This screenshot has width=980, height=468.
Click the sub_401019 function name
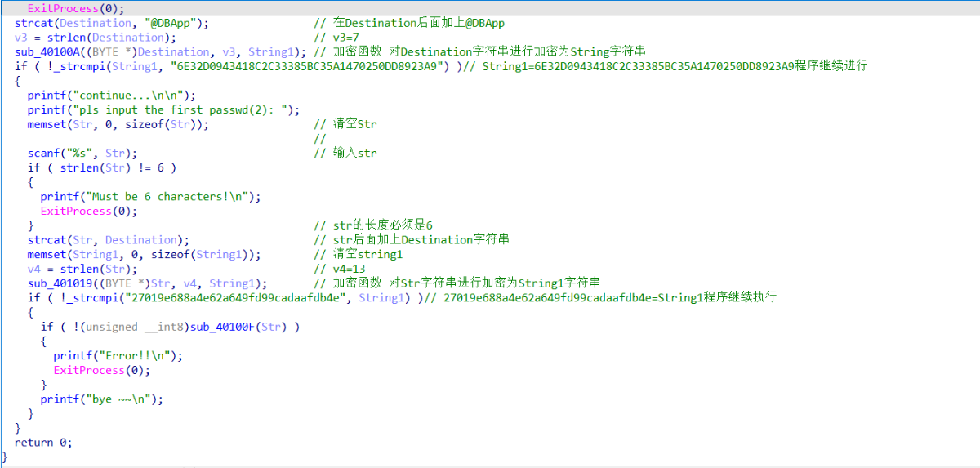coord(60,283)
